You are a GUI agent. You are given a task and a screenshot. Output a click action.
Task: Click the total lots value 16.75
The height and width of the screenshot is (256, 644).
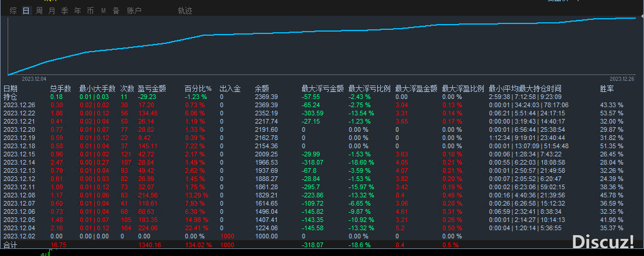[x=58, y=245]
